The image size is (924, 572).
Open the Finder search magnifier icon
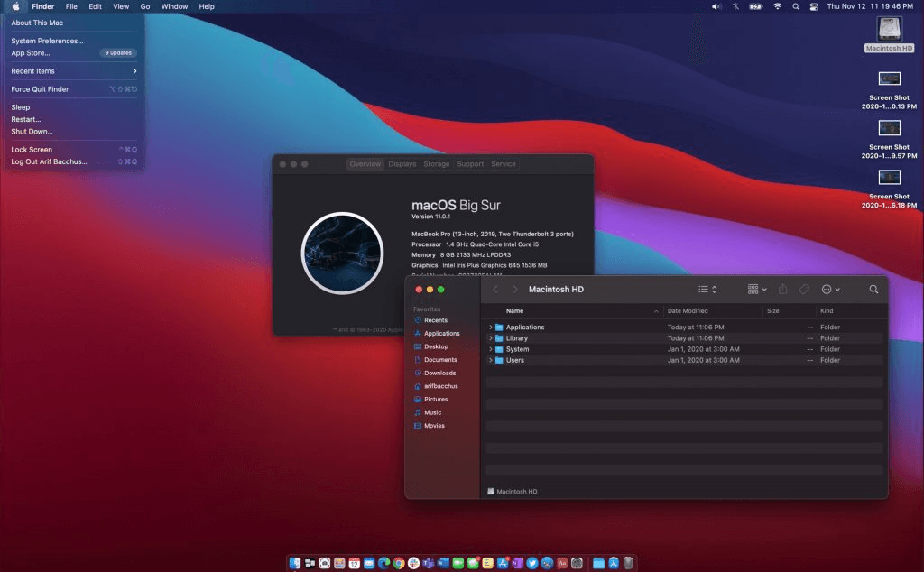873,290
